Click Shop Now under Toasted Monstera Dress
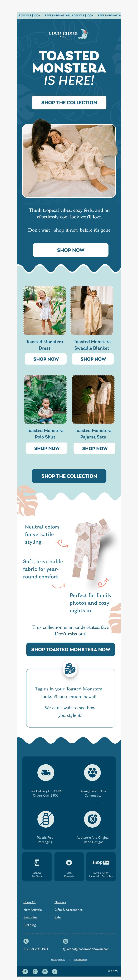This screenshot has width=138, height=980. 46,359
